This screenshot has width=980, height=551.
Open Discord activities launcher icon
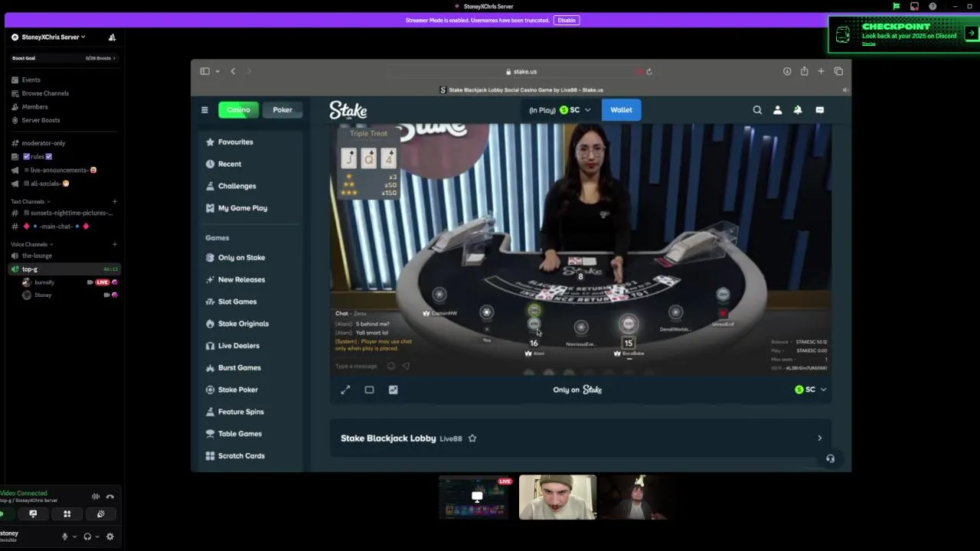click(x=67, y=514)
